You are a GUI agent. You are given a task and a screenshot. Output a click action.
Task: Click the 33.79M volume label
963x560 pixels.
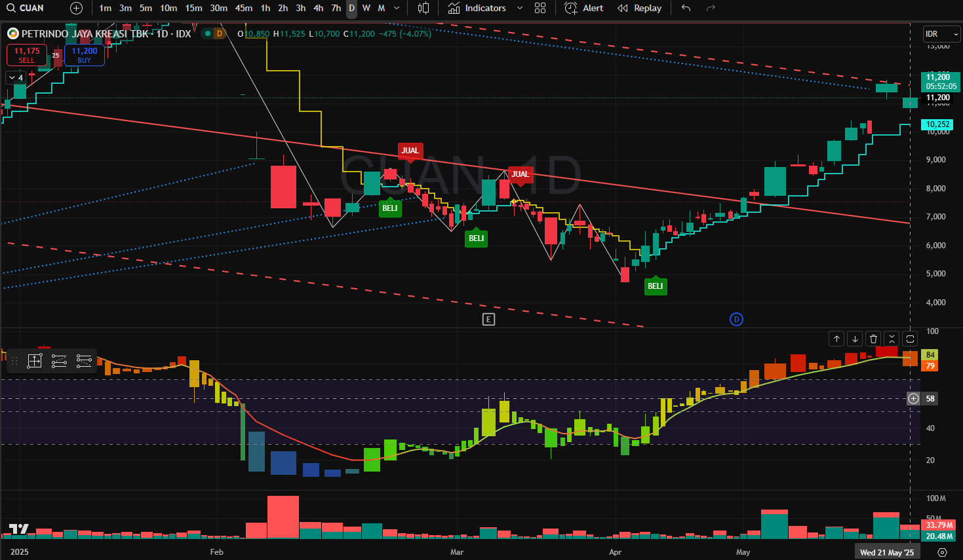939,525
